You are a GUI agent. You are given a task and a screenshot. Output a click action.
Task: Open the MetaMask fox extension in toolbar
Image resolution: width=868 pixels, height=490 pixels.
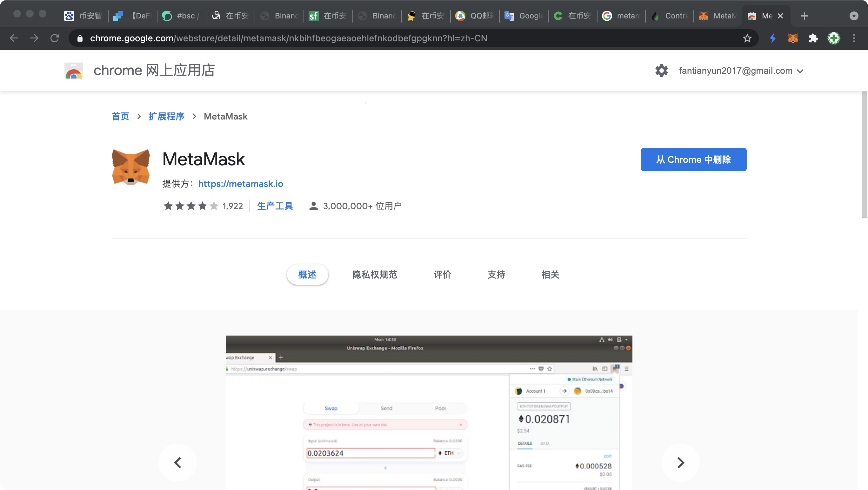[x=793, y=38]
